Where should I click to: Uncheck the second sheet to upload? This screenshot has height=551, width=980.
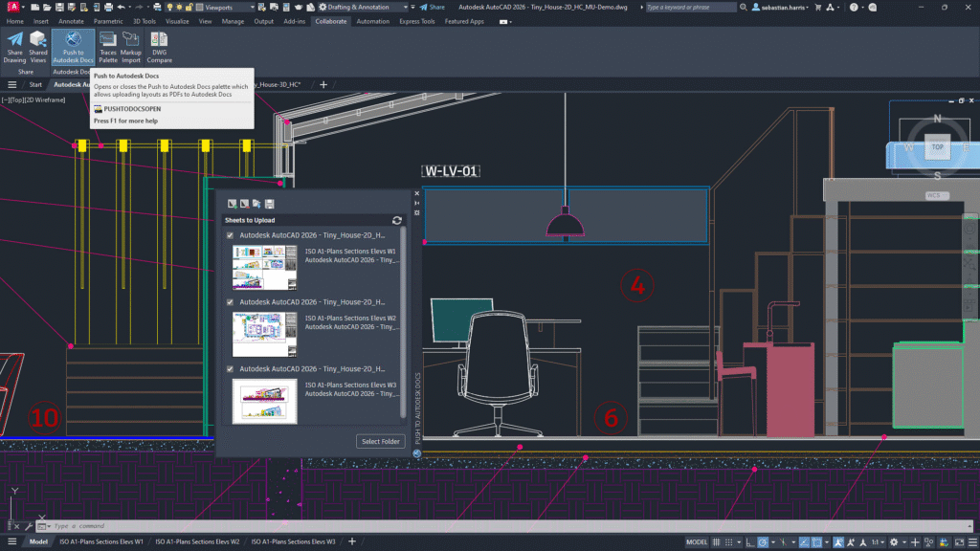click(x=228, y=302)
